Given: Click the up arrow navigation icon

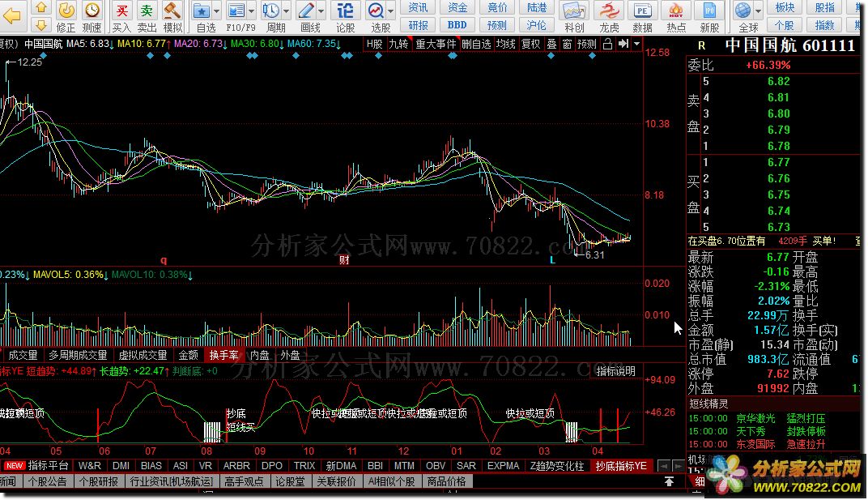Looking at the screenshot, I should click(x=41, y=8).
